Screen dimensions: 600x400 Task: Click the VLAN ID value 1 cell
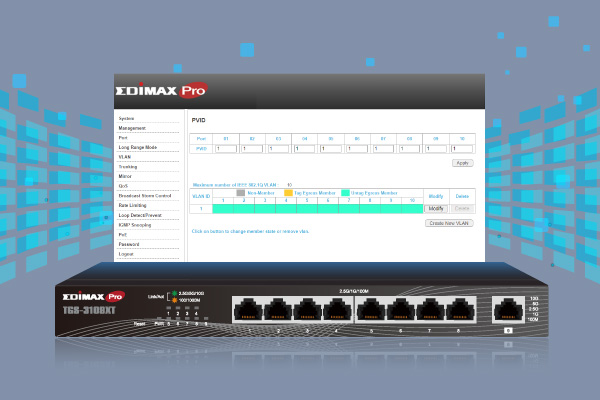[201, 209]
